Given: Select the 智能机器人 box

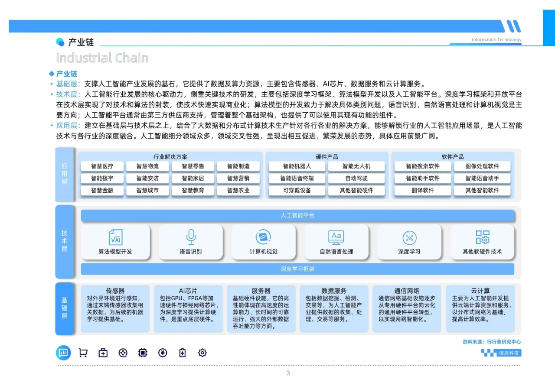Looking at the screenshot, I should click(297, 166).
